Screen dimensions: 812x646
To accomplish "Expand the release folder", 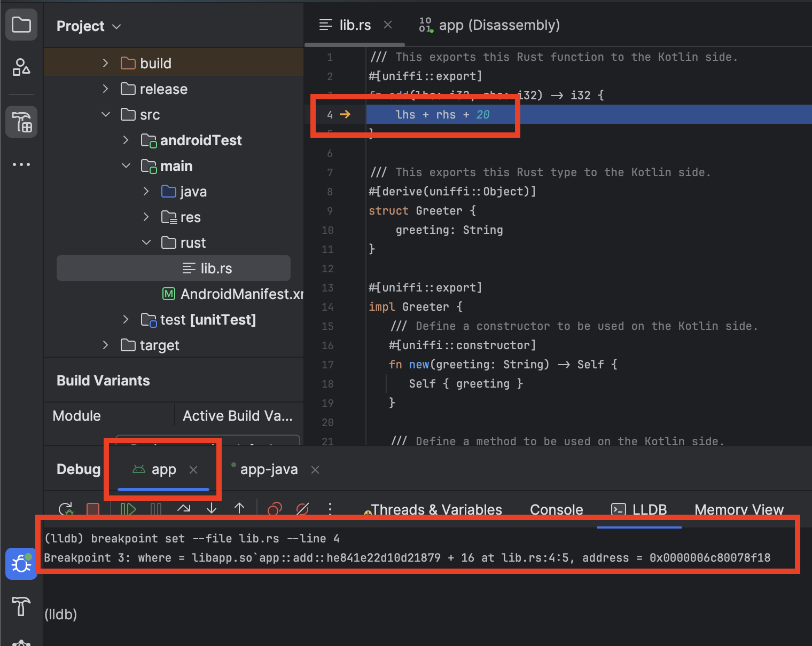I will (x=105, y=89).
